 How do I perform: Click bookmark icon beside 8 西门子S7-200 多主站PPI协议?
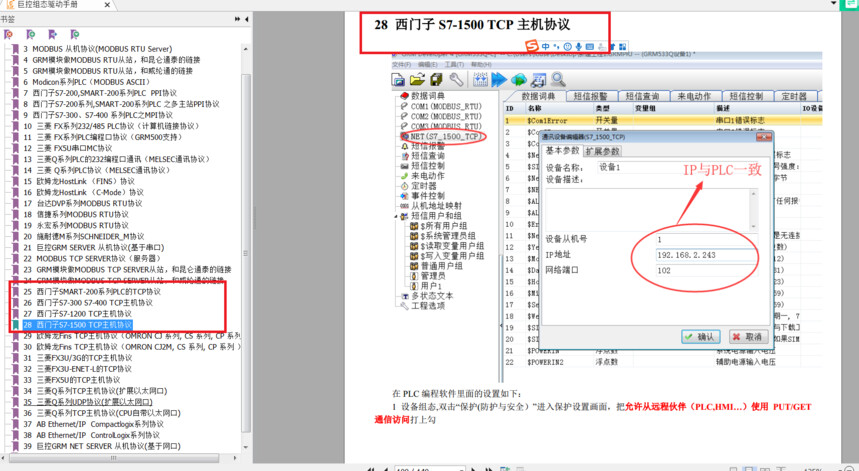[x=15, y=104]
